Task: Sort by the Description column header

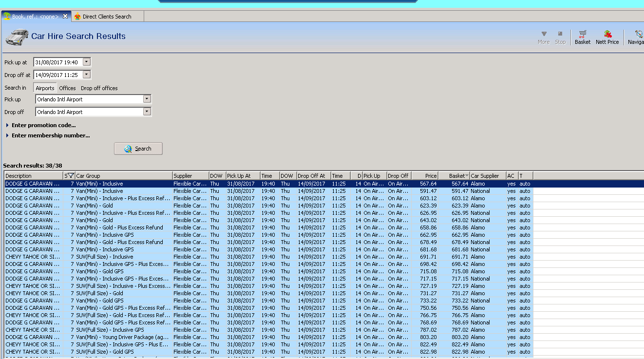Action: click(x=34, y=176)
